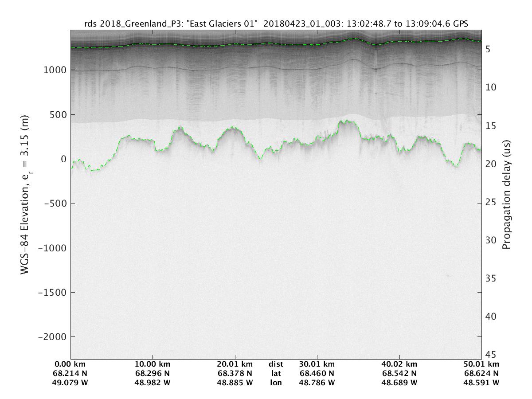Click the 20.01 km distance label
The width and height of the screenshot is (532, 399).
pos(235,364)
